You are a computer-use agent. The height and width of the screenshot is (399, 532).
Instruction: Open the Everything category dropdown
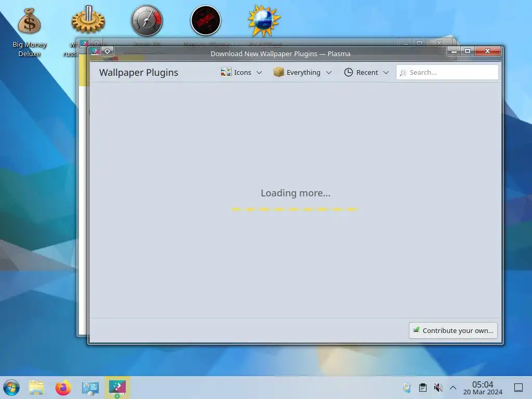[x=303, y=72]
